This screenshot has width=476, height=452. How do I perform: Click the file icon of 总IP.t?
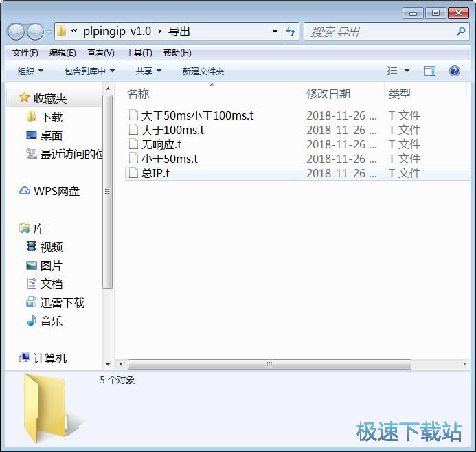133,173
